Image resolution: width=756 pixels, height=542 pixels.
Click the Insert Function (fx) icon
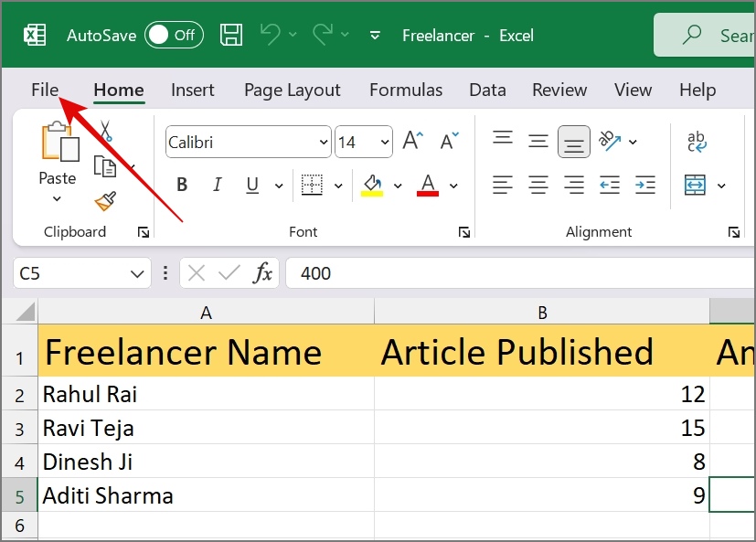click(x=262, y=272)
